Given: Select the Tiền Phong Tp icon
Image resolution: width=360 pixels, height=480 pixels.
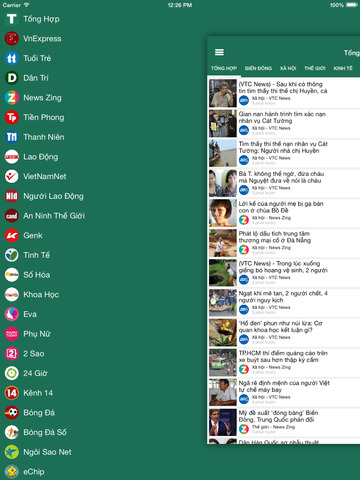Looking at the screenshot, I should 12,117.
